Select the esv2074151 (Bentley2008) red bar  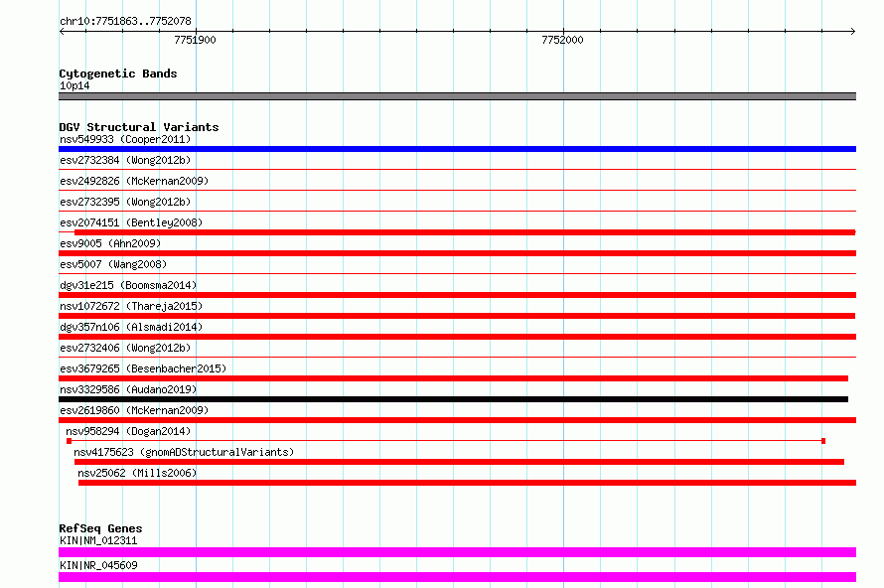[x=465, y=232]
